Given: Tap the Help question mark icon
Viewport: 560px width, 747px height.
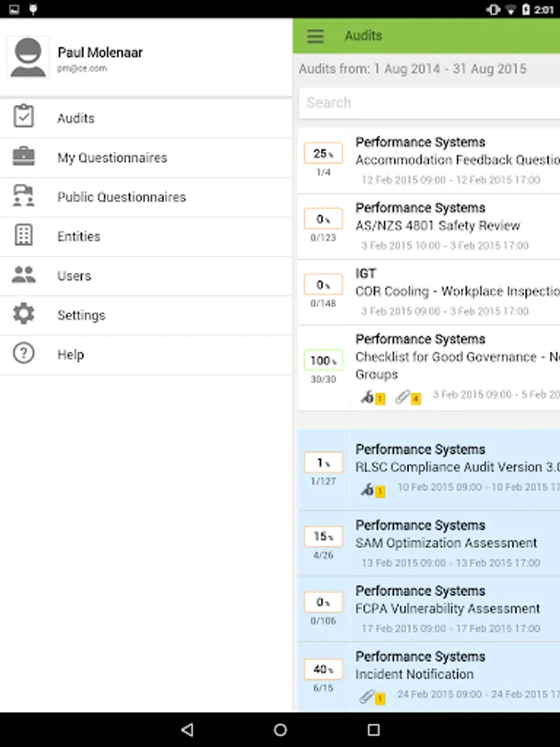Looking at the screenshot, I should point(24,354).
